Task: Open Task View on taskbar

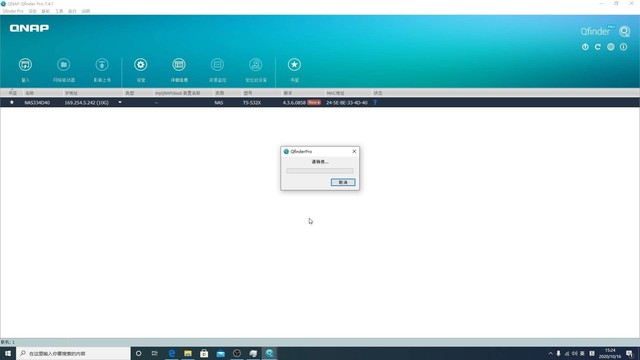Action: (155, 353)
